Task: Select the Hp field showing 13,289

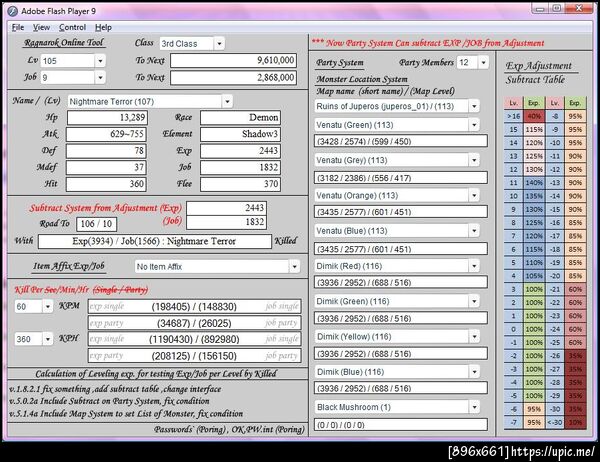Action: 107,118
